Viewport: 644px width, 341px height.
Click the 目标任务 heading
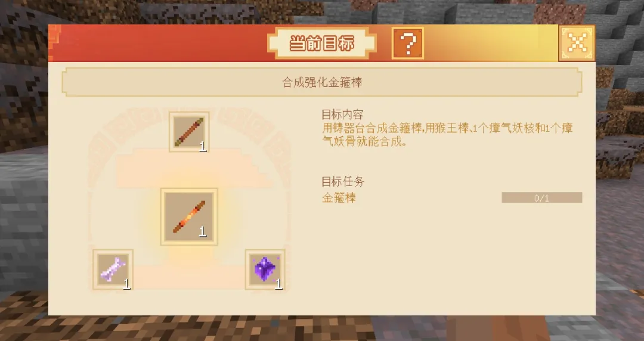pos(343,181)
